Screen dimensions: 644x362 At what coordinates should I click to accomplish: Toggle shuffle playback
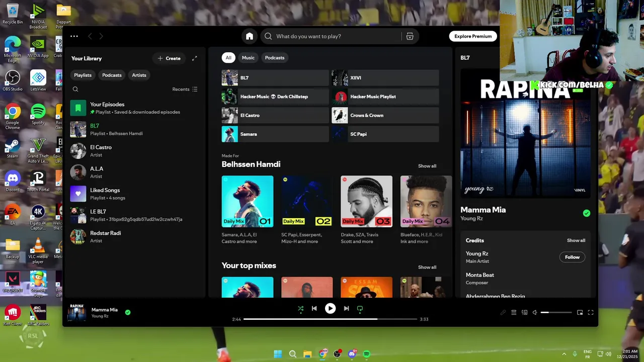pyautogui.click(x=300, y=309)
